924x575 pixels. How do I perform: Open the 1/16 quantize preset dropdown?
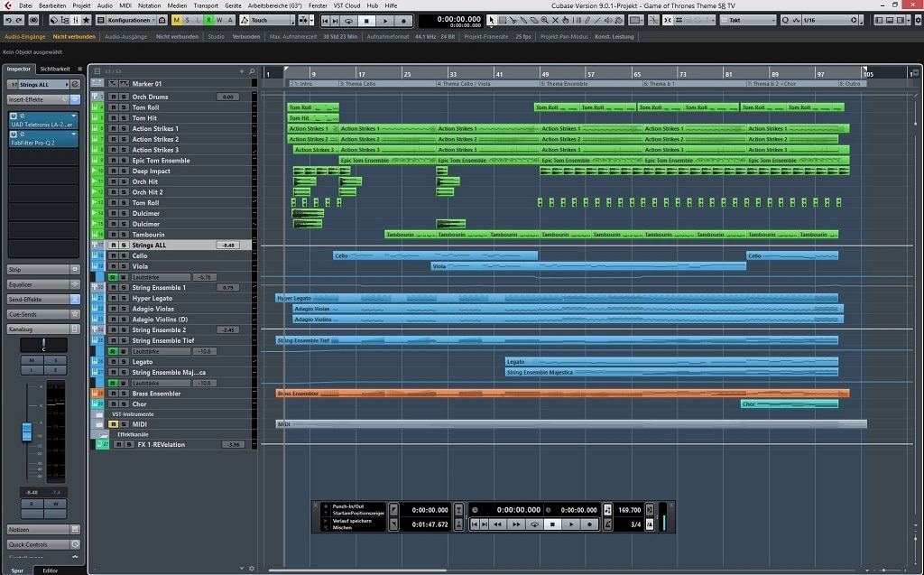828,20
